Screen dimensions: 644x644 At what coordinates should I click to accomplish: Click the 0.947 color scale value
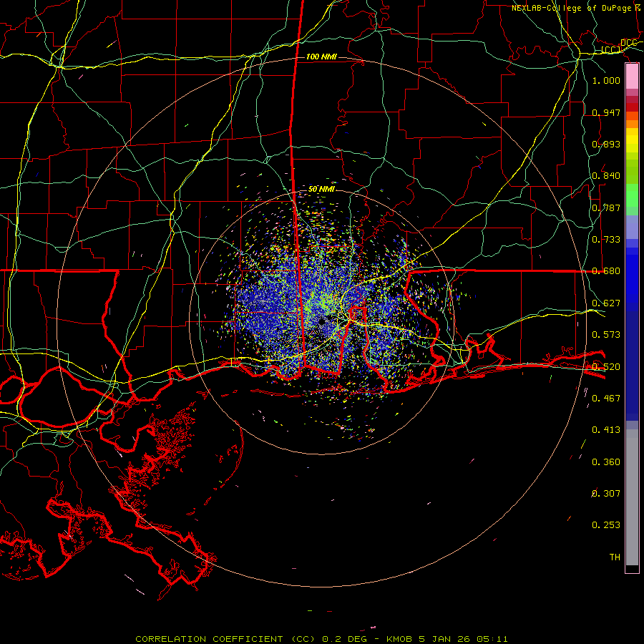click(x=606, y=112)
